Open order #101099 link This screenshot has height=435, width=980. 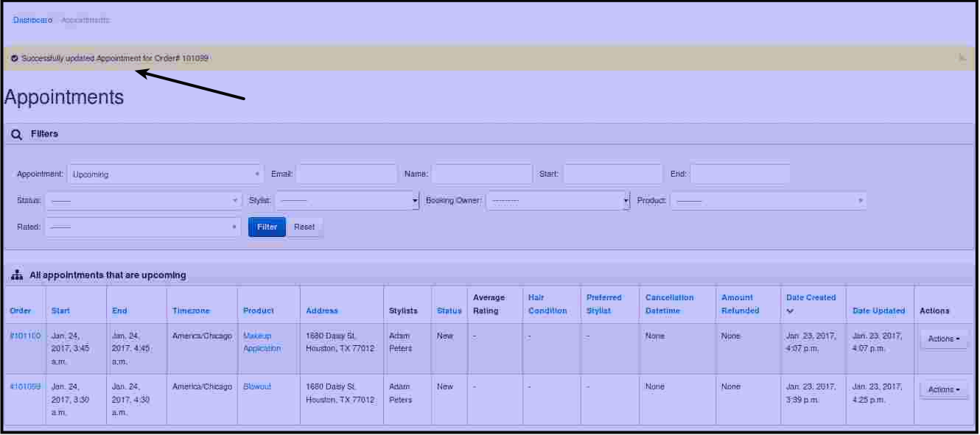click(x=25, y=386)
